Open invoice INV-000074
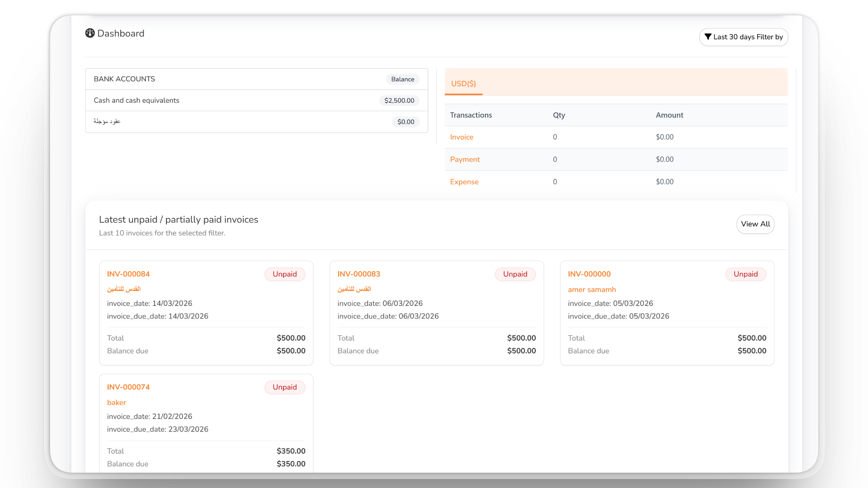Screen dimensions: 868x488 pos(128,387)
